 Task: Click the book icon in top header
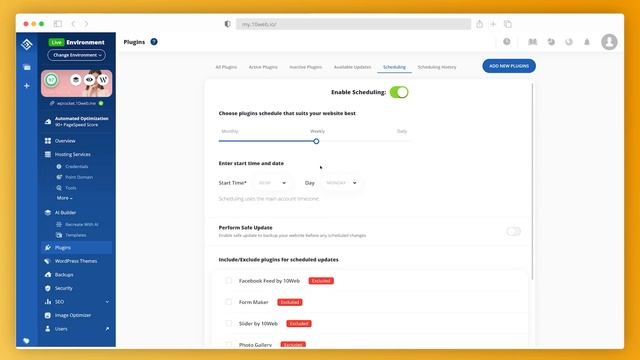point(532,42)
